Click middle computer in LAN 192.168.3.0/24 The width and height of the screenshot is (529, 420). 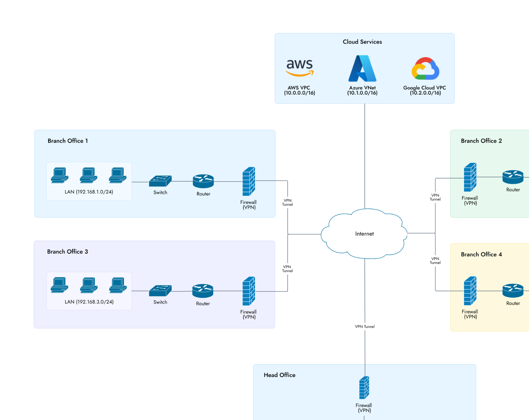click(89, 285)
